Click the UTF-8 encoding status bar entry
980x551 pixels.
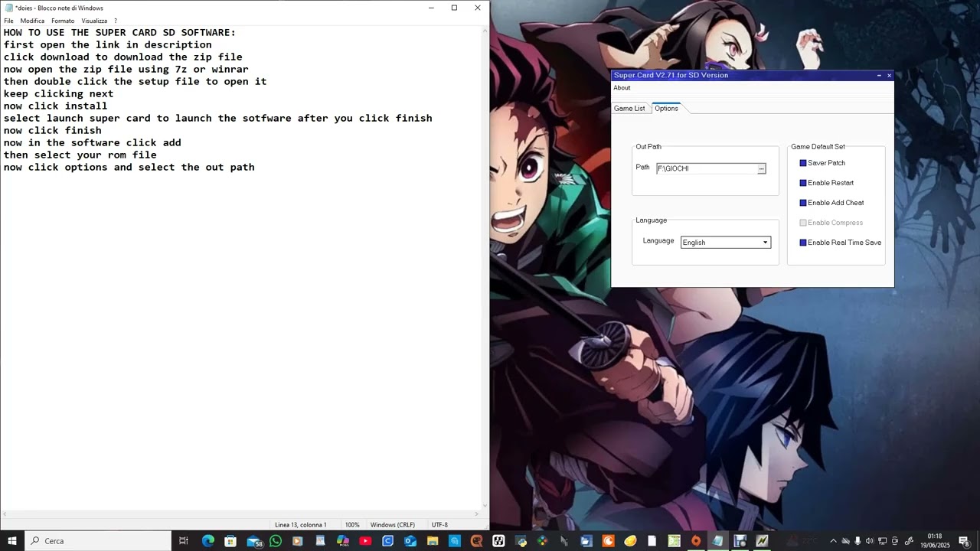tap(440, 525)
